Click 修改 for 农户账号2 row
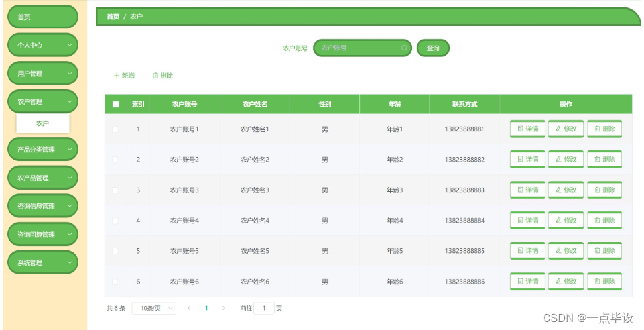 566,159
